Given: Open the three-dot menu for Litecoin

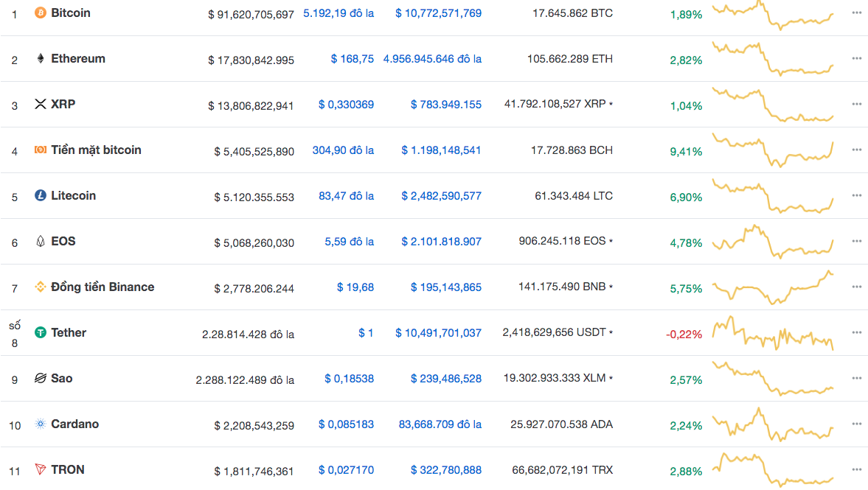Looking at the screenshot, I should point(856,195).
